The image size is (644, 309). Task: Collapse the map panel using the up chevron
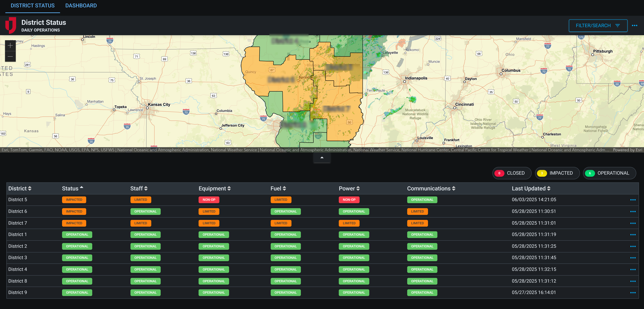coord(322,158)
